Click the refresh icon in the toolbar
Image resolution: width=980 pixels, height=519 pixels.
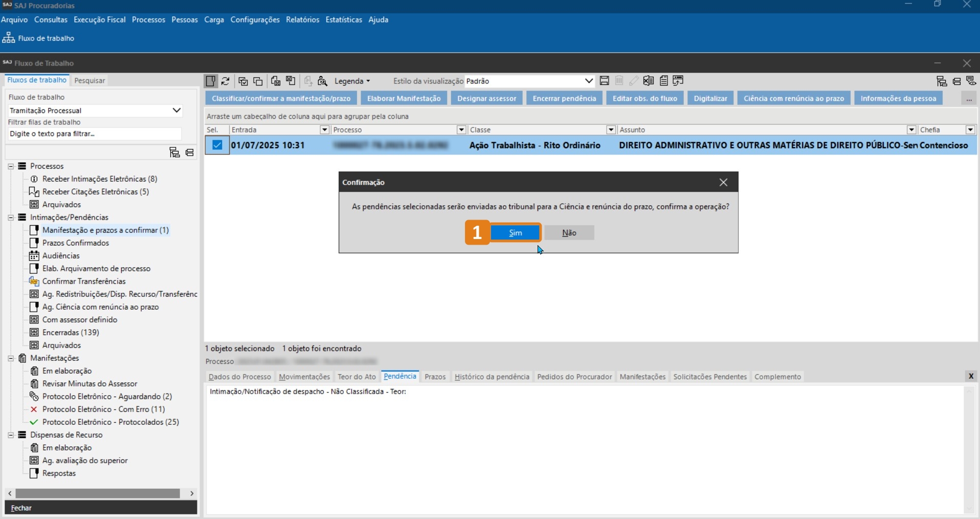pos(226,81)
